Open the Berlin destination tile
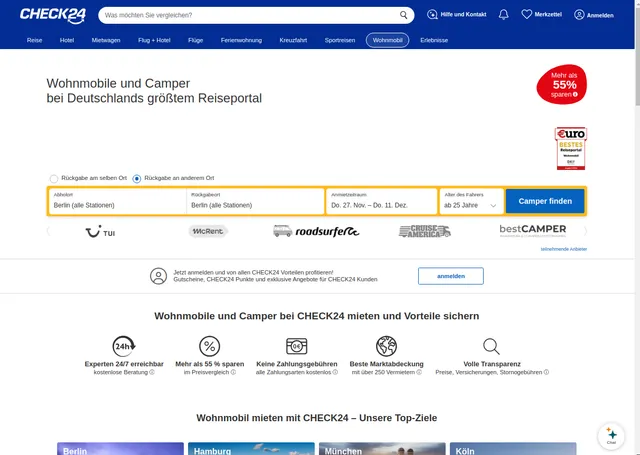The width and height of the screenshot is (640, 455). pos(120,448)
